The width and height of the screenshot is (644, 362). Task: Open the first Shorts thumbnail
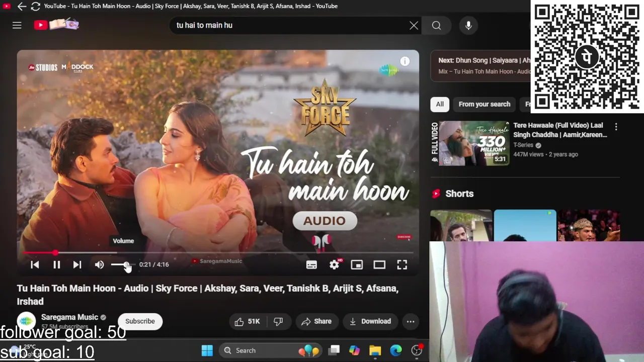[461, 226]
